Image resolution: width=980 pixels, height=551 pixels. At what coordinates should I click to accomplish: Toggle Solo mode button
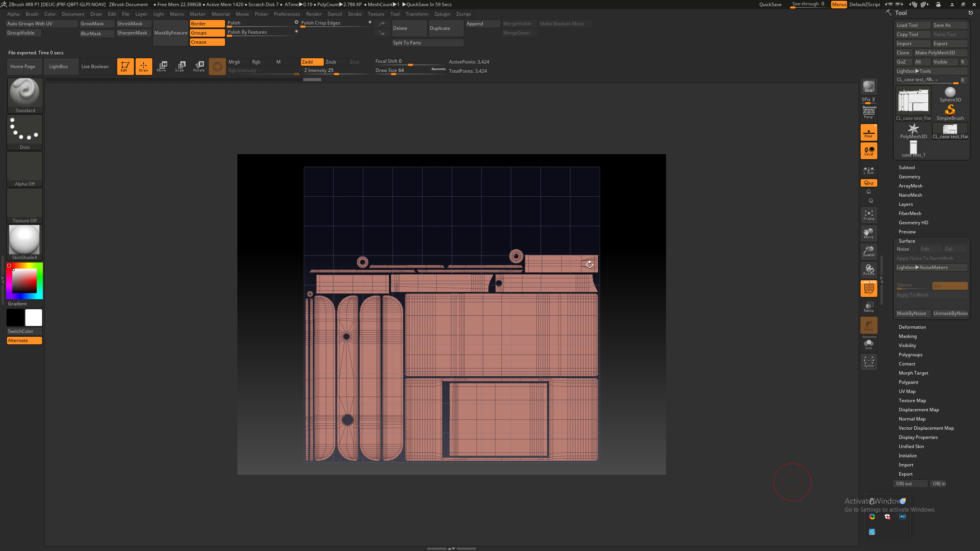pos(869,343)
